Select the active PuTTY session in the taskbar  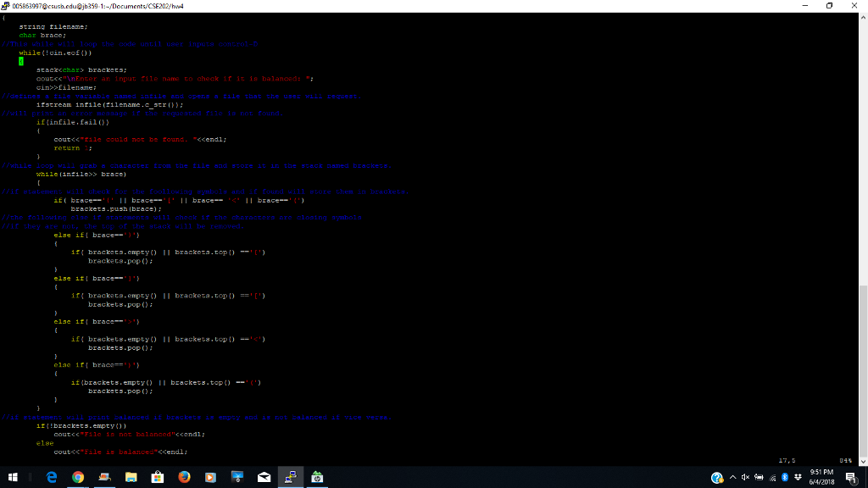(x=289, y=477)
